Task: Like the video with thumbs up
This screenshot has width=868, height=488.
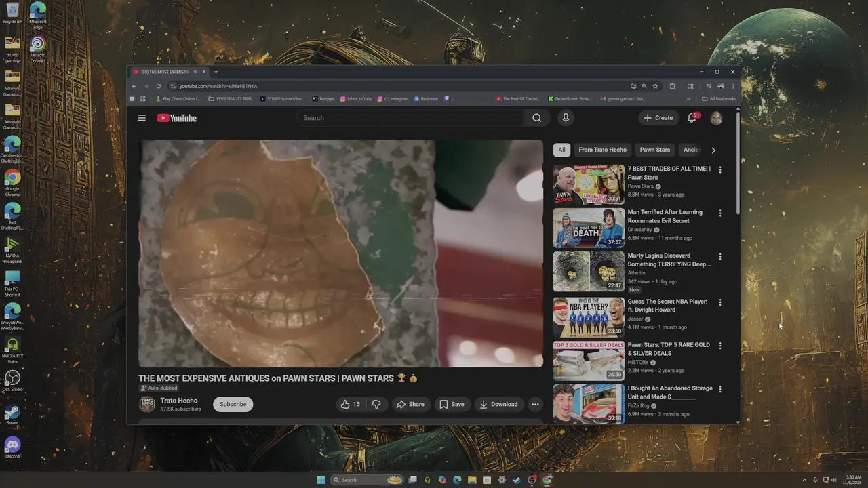Action: pyautogui.click(x=351, y=404)
